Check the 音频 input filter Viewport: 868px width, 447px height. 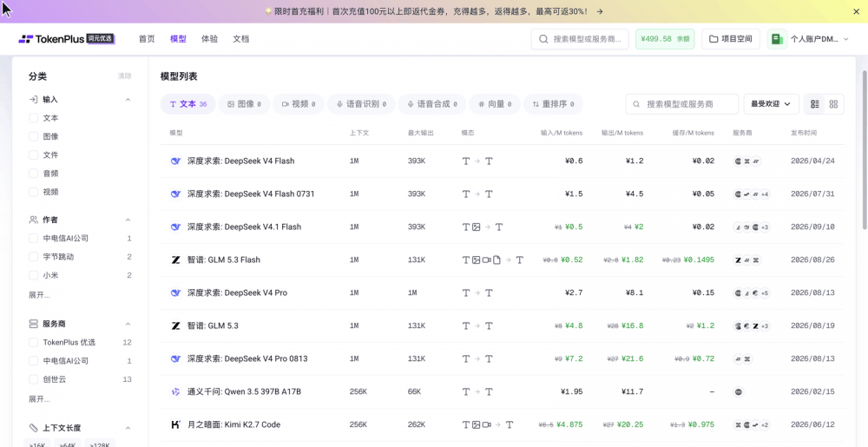click(33, 173)
